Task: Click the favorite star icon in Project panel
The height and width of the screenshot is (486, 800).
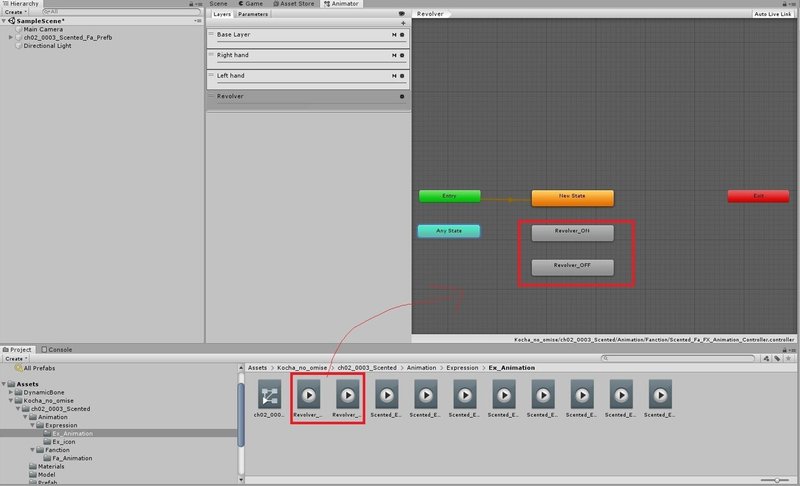Action: coord(788,359)
